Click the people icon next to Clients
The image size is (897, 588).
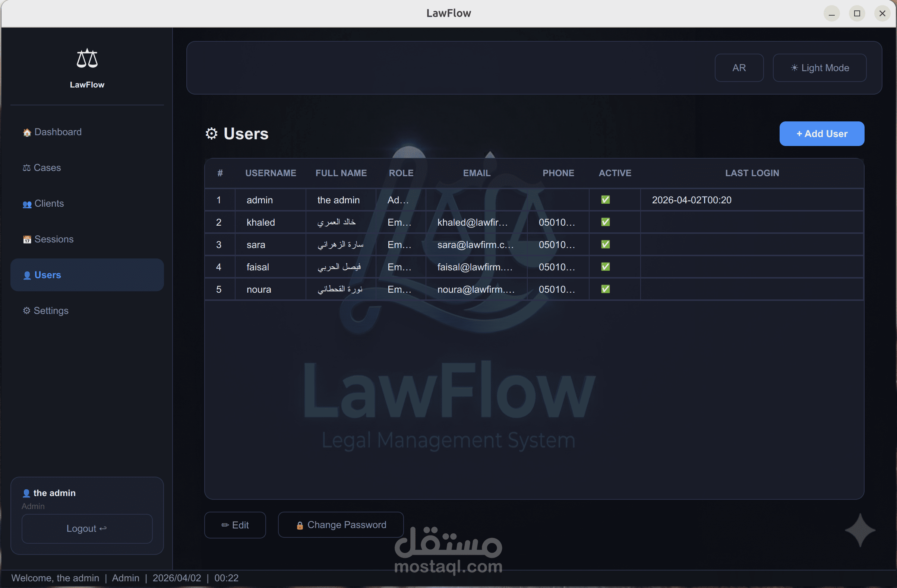pyautogui.click(x=27, y=204)
